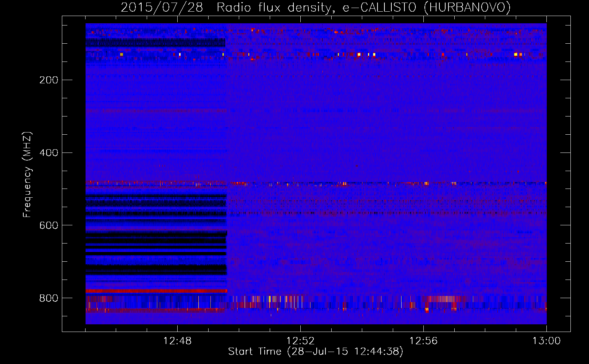Screen dimensions: 589x364
Task: Click the 12:52 time tick label
Action: pyautogui.click(x=300, y=341)
